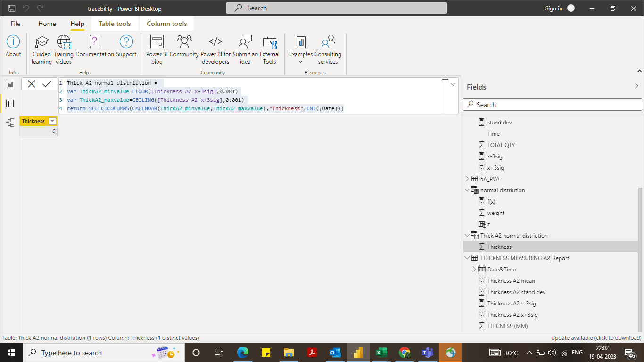This screenshot has height=362, width=644.
Task: Open the Examples dropdown
Action: pos(301,49)
